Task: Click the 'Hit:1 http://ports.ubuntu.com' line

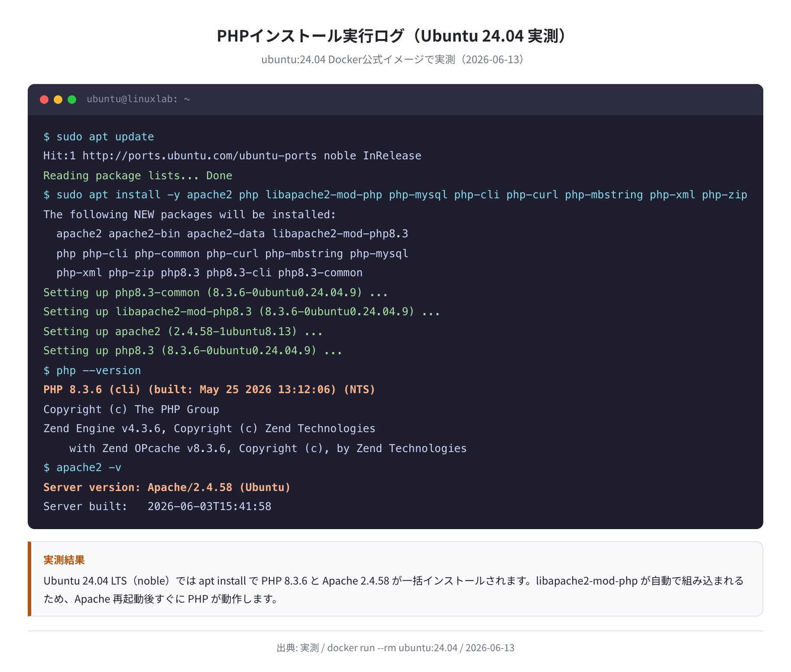Action: [232, 156]
